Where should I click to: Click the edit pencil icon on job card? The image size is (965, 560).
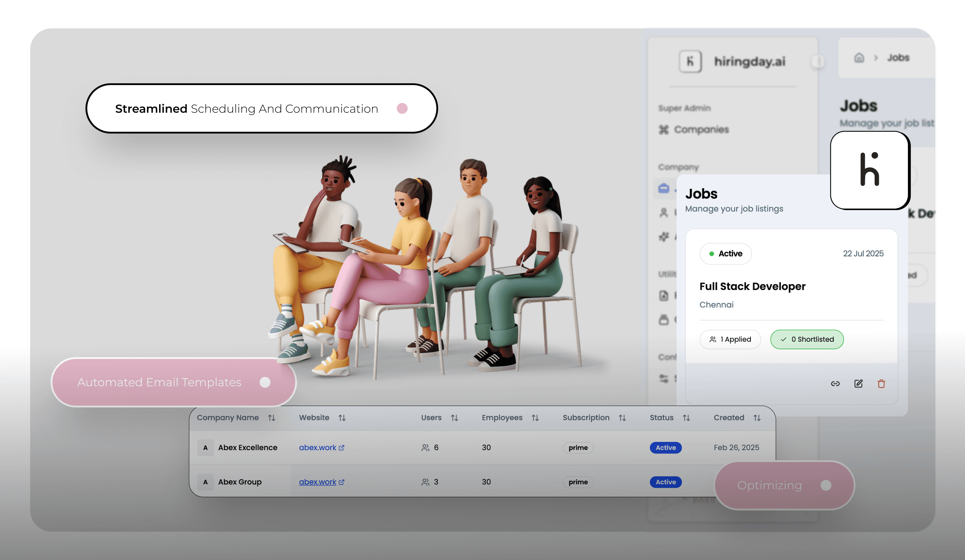coord(859,383)
